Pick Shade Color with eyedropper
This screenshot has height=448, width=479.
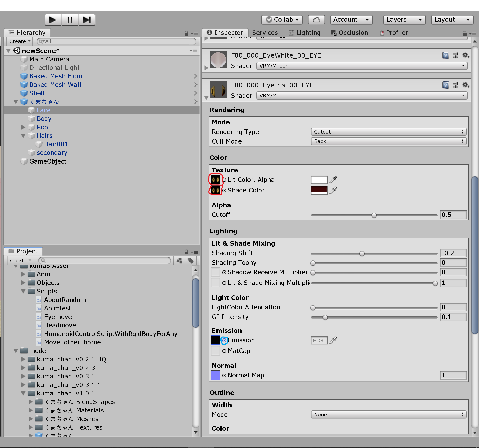[x=333, y=191]
